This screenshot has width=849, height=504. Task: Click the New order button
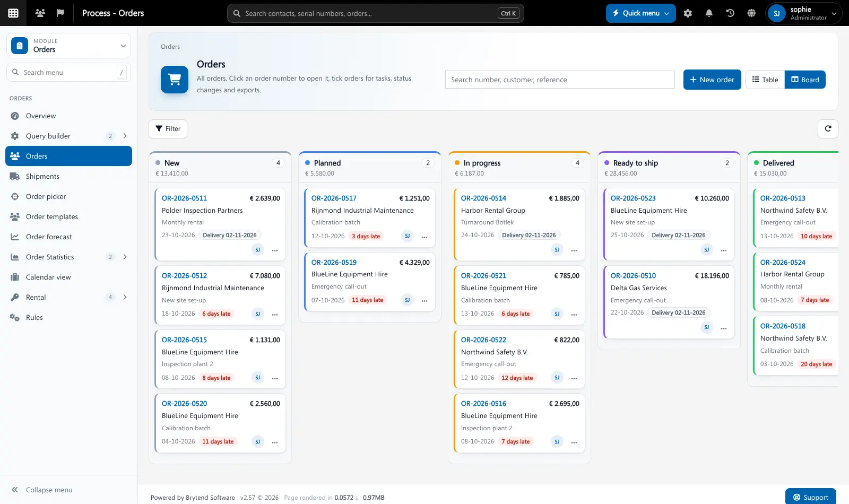(712, 80)
